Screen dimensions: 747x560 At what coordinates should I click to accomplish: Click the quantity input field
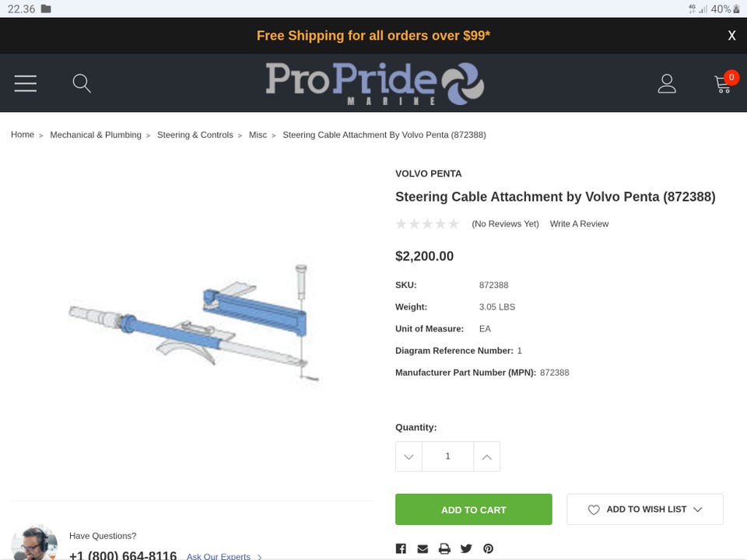pos(447,457)
